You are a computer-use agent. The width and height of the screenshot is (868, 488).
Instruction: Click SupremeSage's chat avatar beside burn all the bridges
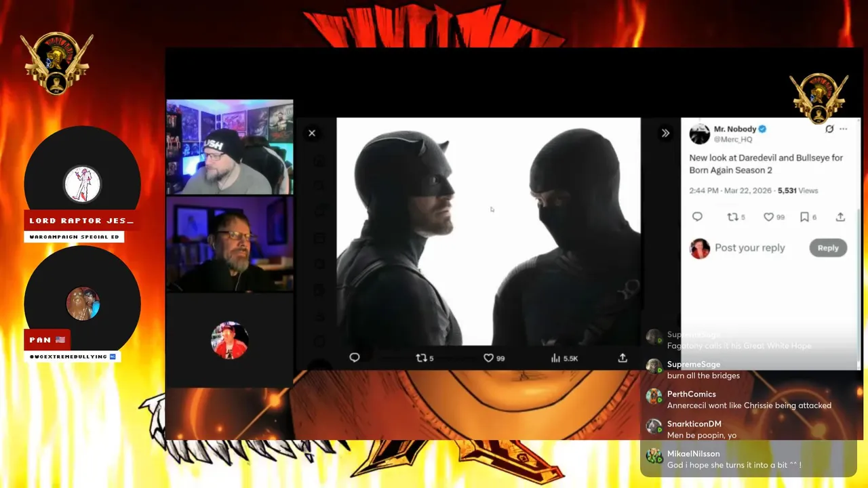pyautogui.click(x=654, y=367)
